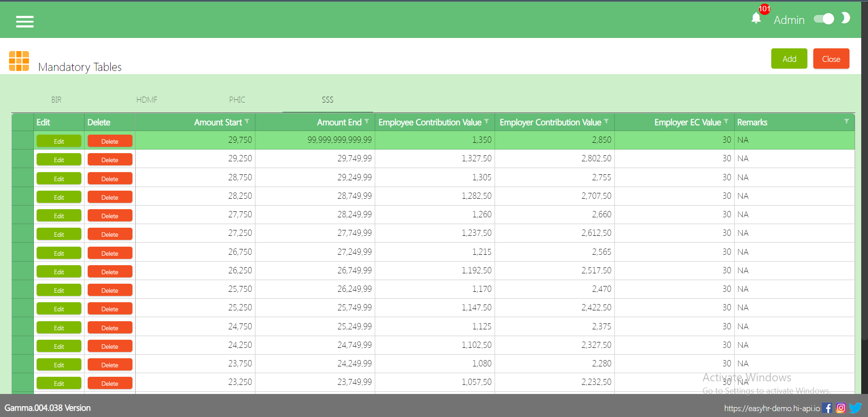Screen dimensions: 868x417
Task: Click the 1,170 employee contribution cell
Action: pyautogui.click(x=435, y=289)
